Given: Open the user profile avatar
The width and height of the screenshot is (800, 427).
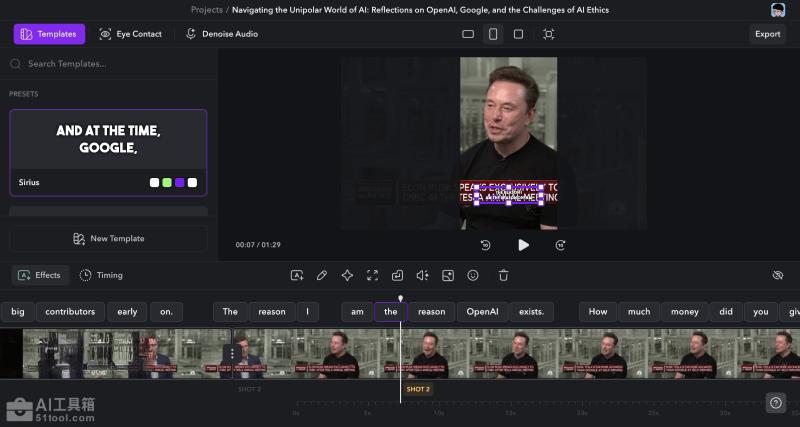Looking at the screenshot, I should coord(778,10).
